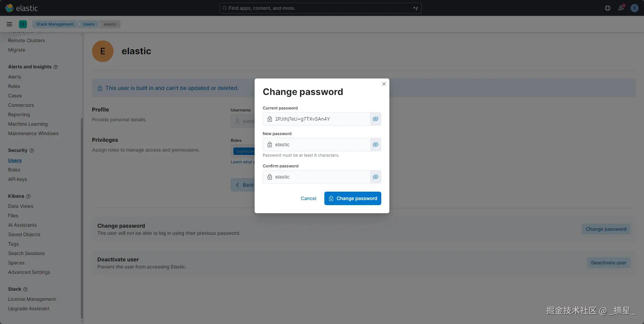Toggle visibility of the current password
This screenshot has width=644, height=324.
pos(376,119)
